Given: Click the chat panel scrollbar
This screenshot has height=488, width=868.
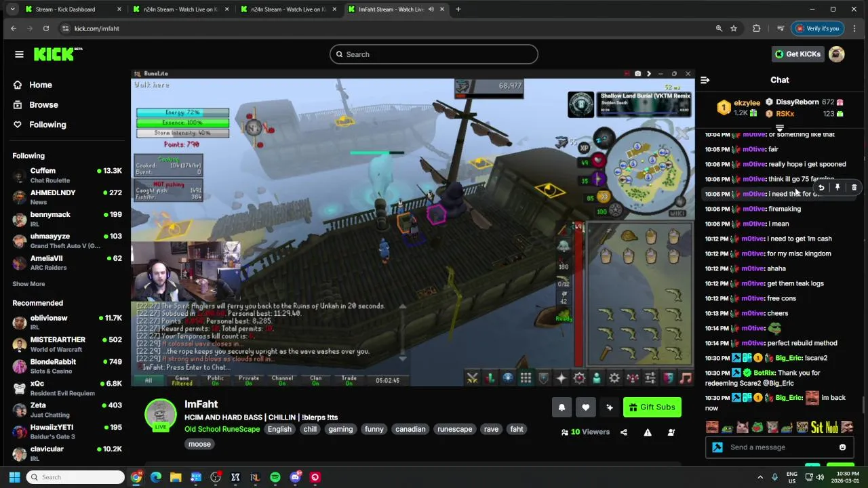Looking at the screenshot, I should [864, 404].
